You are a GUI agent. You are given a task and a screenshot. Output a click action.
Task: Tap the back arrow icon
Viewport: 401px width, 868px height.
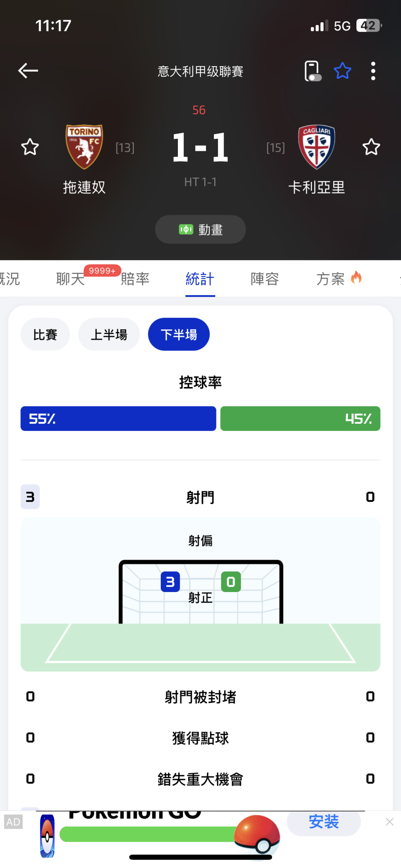coord(28,71)
